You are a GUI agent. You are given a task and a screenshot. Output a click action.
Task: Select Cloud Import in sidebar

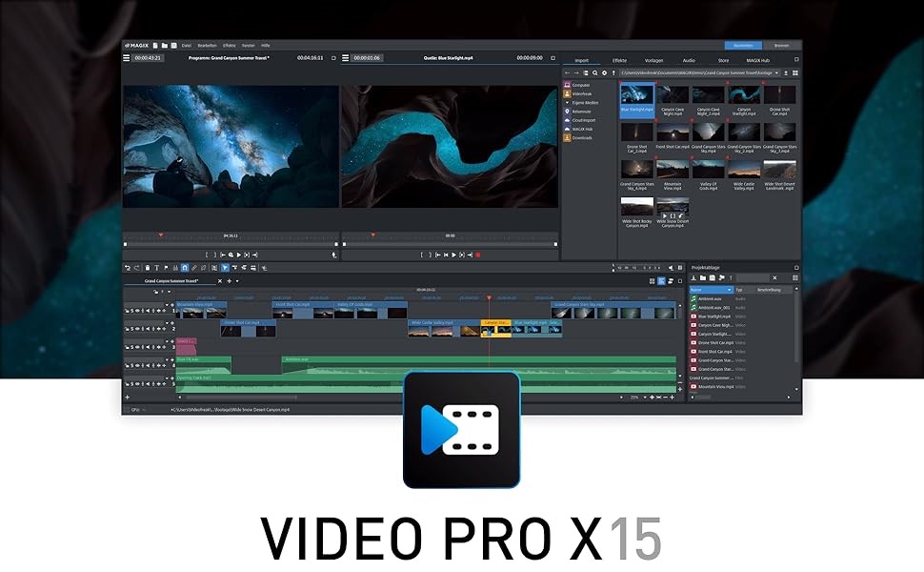(580, 120)
